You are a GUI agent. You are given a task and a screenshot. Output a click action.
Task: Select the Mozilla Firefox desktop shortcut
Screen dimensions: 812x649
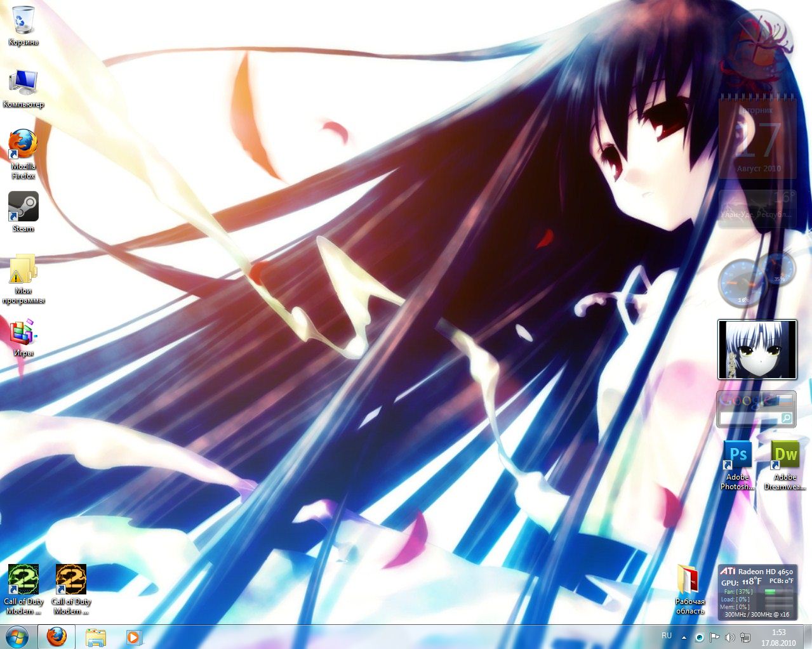click(23, 154)
